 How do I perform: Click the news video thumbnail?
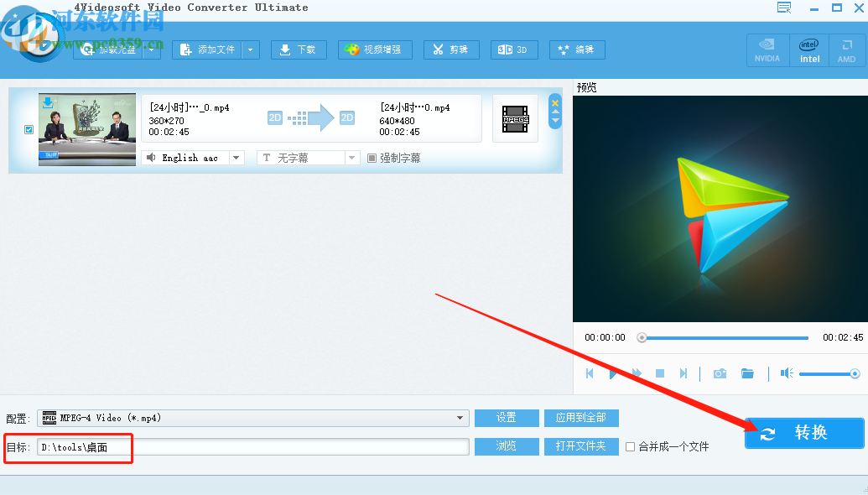click(x=87, y=129)
